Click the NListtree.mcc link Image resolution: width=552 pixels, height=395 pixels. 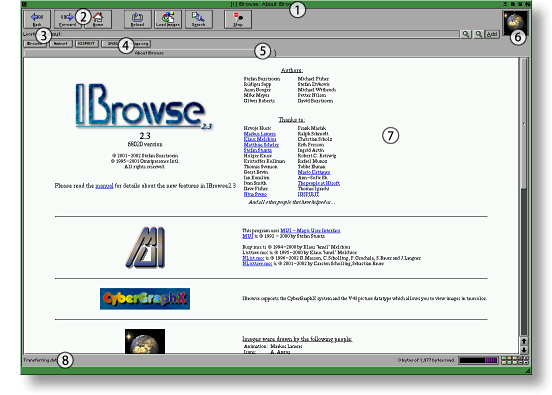[x=257, y=263]
